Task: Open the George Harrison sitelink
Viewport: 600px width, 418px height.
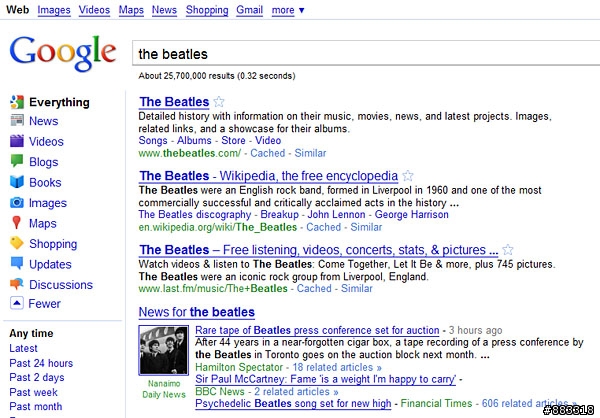Action: (411, 214)
